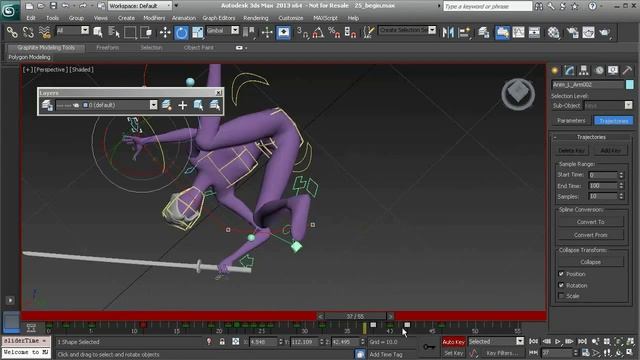Select the Select and Link tool
Image resolution: width=640 pixels, height=360 pixels.
click(x=12, y=32)
